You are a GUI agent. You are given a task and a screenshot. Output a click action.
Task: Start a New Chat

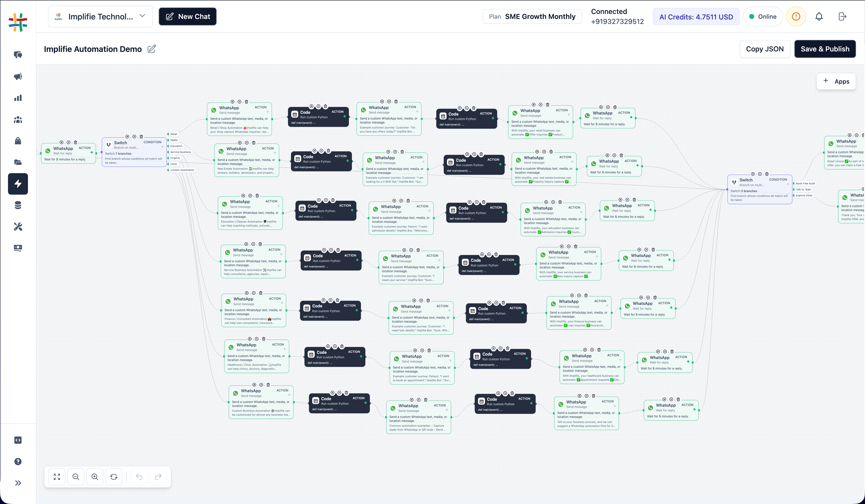pyautogui.click(x=187, y=16)
